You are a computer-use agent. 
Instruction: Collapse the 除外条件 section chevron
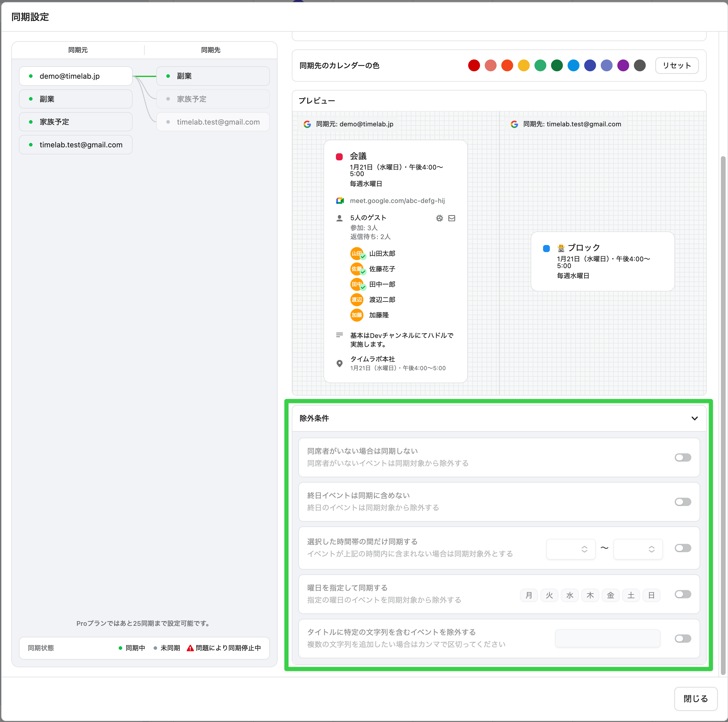695,419
